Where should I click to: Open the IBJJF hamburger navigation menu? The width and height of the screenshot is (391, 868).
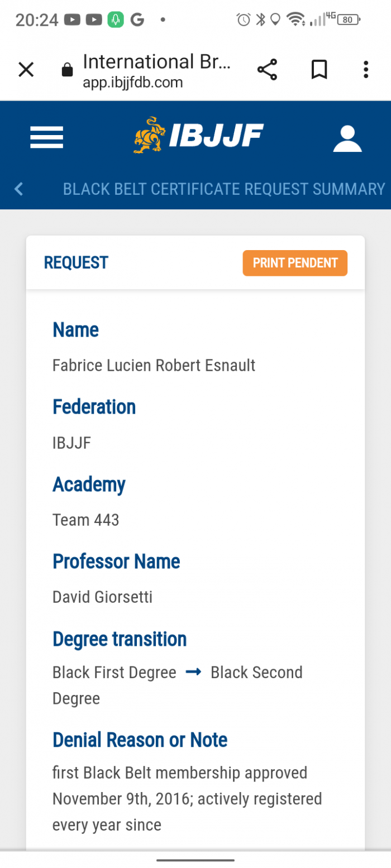46,137
